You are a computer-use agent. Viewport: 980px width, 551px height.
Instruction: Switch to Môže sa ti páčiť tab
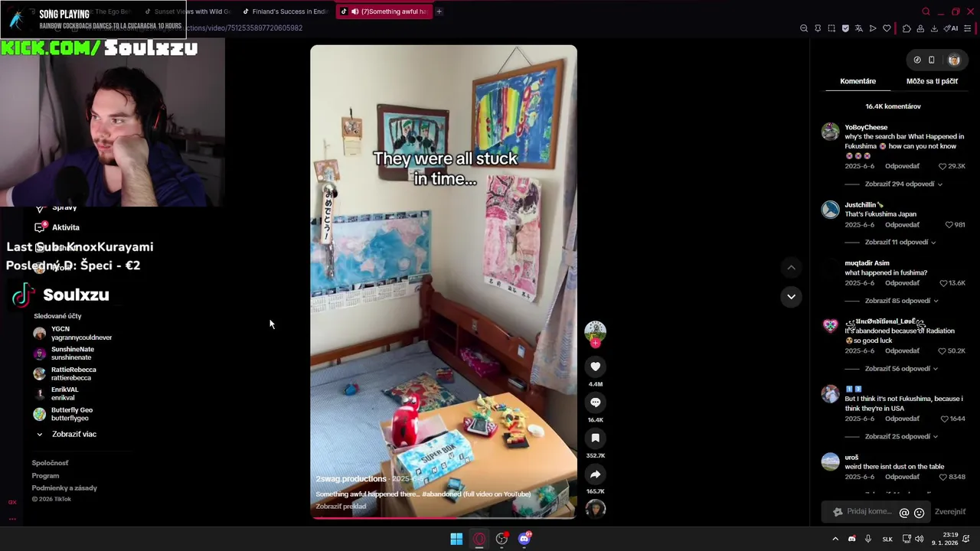[932, 81]
